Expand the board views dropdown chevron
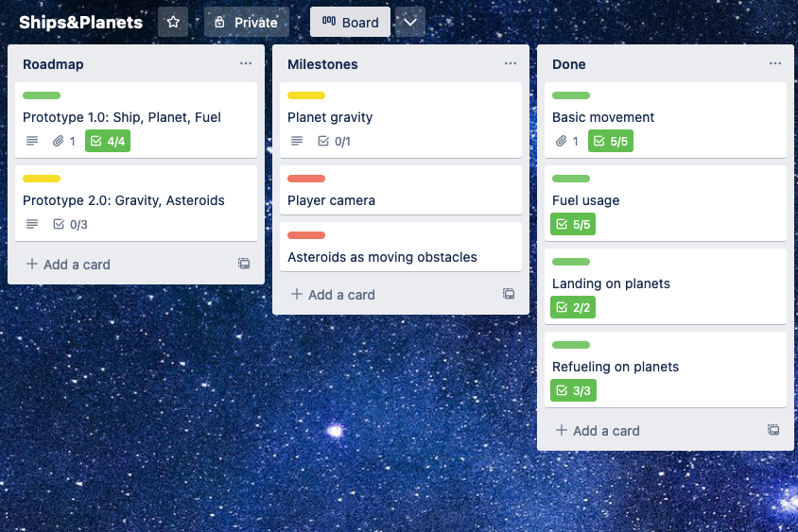This screenshot has width=798, height=532. [410, 22]
